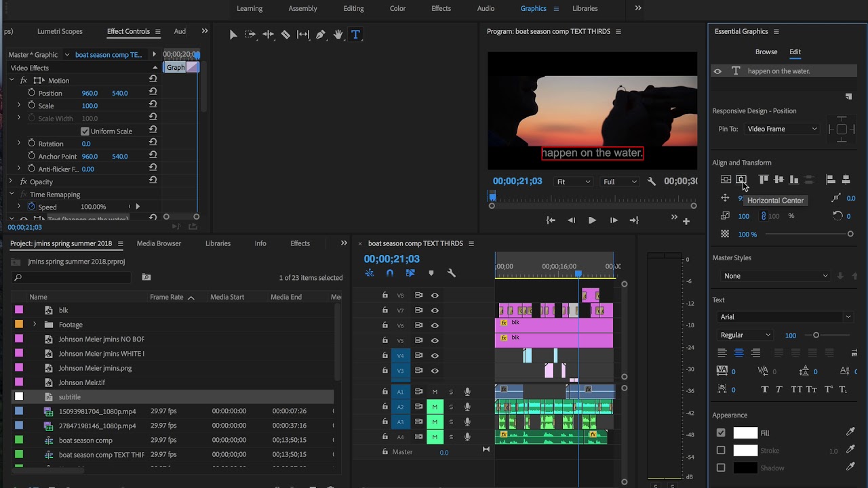This screenshot has width=868, height=488.
Task: Open the Arial font dropdown
Action: (785, 317)
